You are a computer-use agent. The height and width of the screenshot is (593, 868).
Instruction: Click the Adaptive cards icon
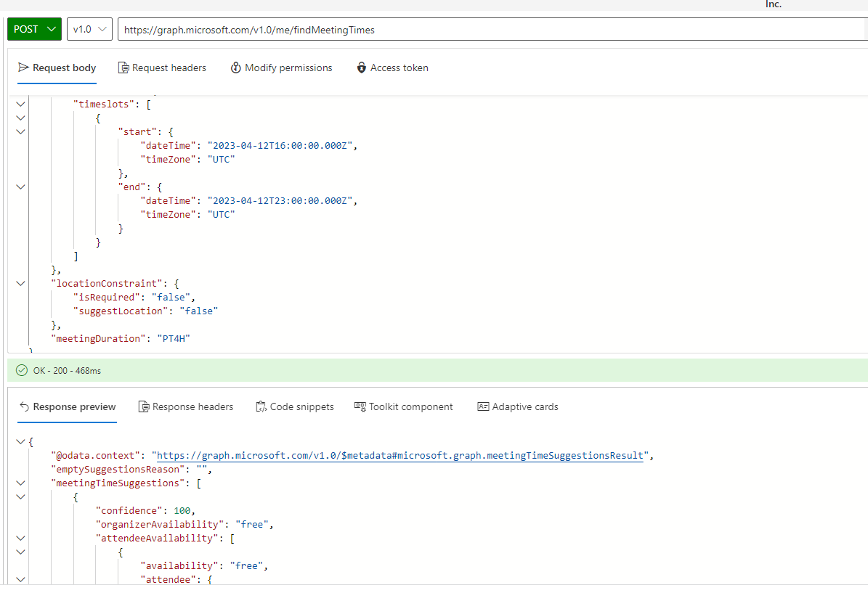tap(483, 406)
